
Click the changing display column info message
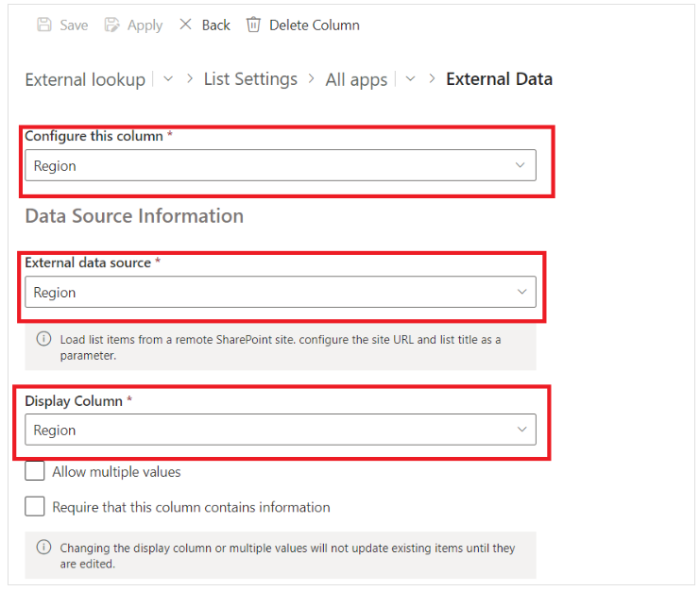coord(281,556)
